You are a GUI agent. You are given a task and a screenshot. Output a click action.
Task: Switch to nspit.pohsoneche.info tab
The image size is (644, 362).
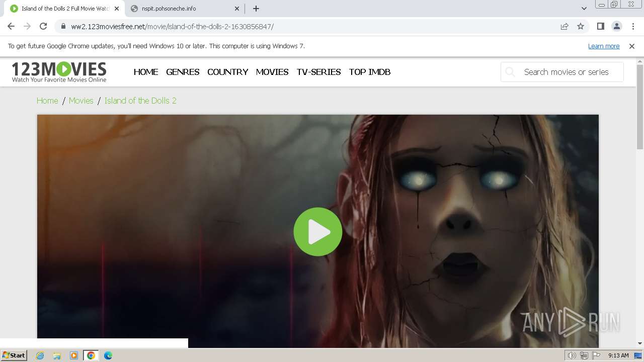[x=185, y=9]
